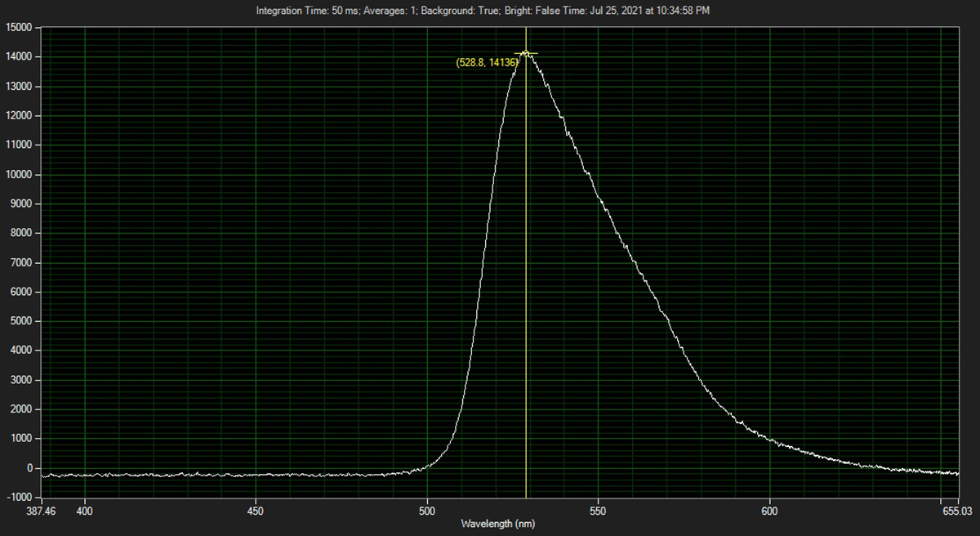Click the yellow crosshair marker at spectrum peak
This screenshot has width=980, height=536.
point(526,53)
